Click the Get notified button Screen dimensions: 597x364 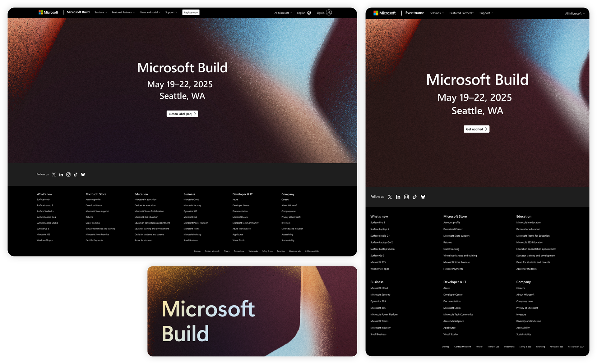point(476,129)
